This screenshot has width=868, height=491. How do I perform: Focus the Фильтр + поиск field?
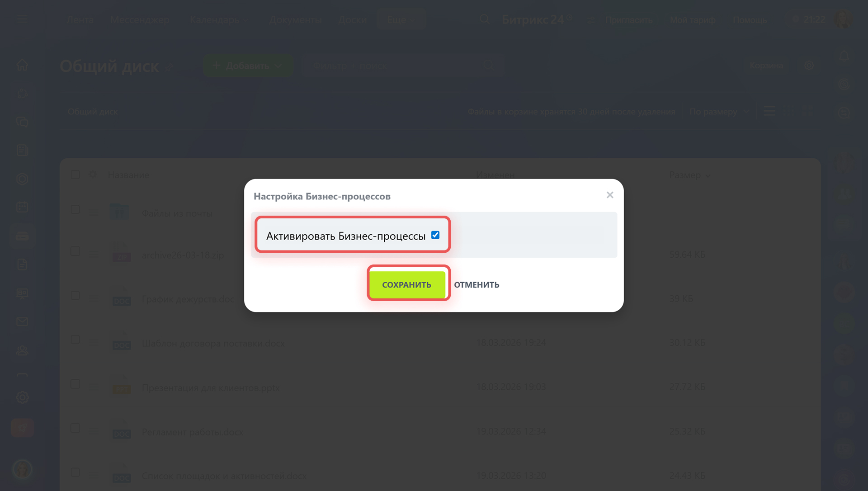coord(402,66)
